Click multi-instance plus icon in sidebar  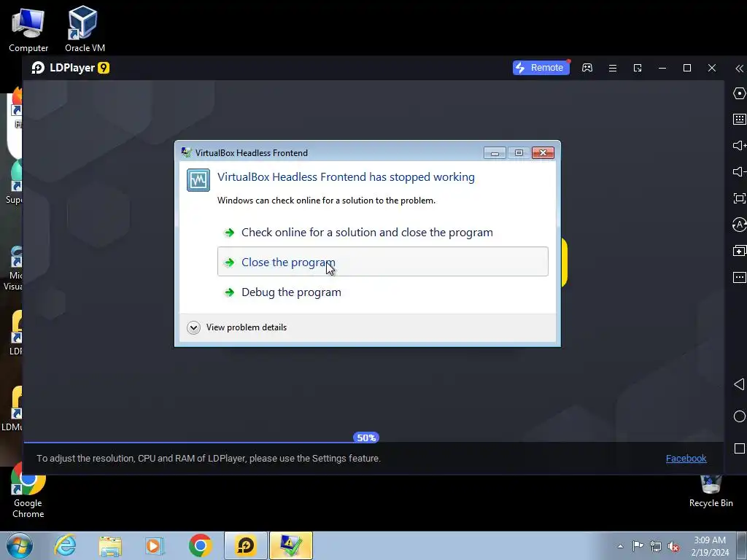coord(739,251)
